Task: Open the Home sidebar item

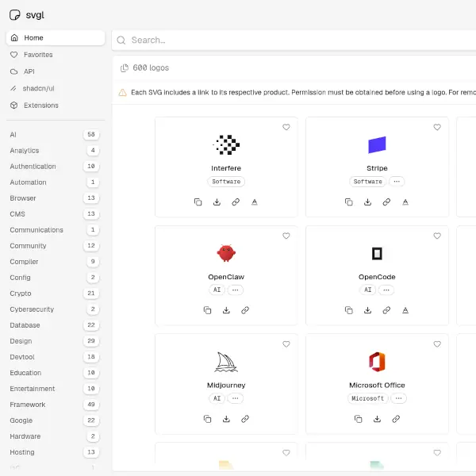Action: pos(56,37)
